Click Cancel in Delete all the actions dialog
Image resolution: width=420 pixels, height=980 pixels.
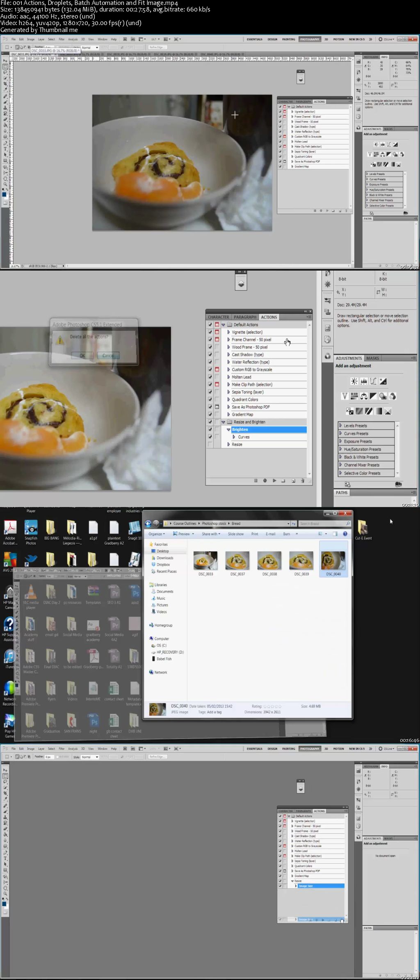(x=108, y=356)
